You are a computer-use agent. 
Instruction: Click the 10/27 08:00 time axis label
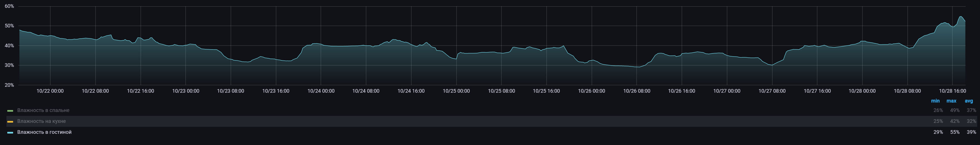[772, 91]
